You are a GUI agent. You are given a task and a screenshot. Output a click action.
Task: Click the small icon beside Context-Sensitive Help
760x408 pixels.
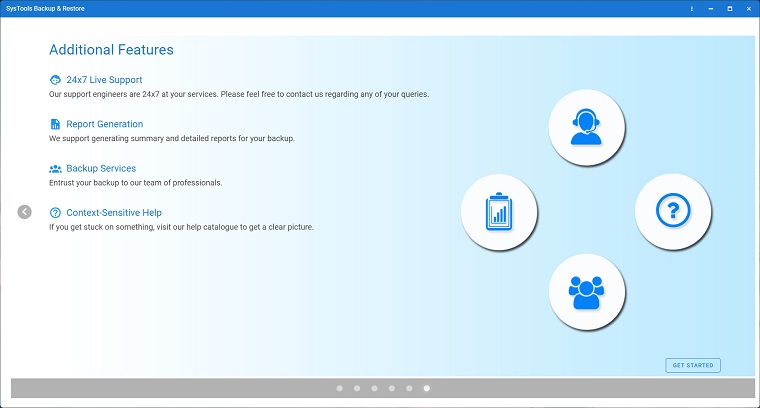coord(55,213)
